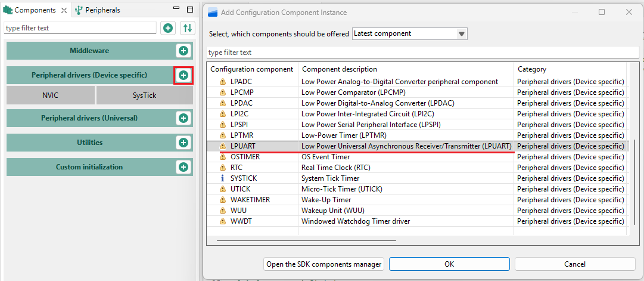Select the SysTick component button
This screenshot has height=281, width=644.
[x=144, y=95]
